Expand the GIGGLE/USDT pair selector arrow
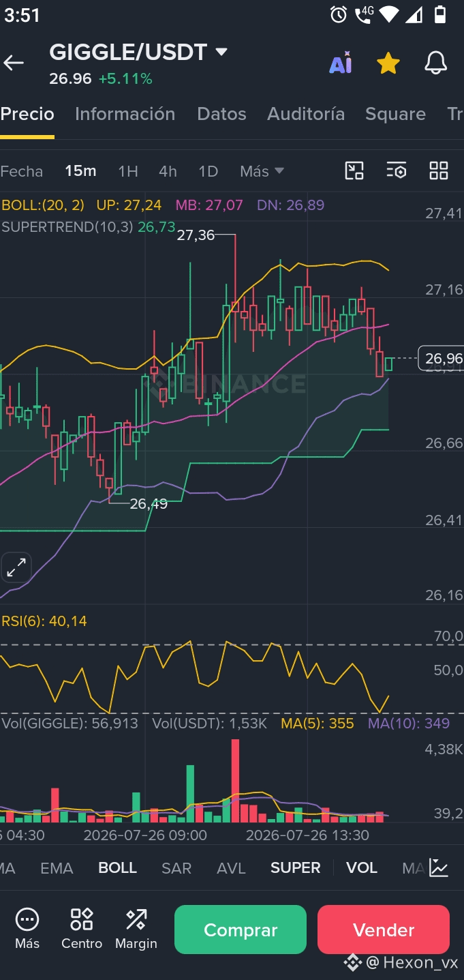 coord(221,52)
